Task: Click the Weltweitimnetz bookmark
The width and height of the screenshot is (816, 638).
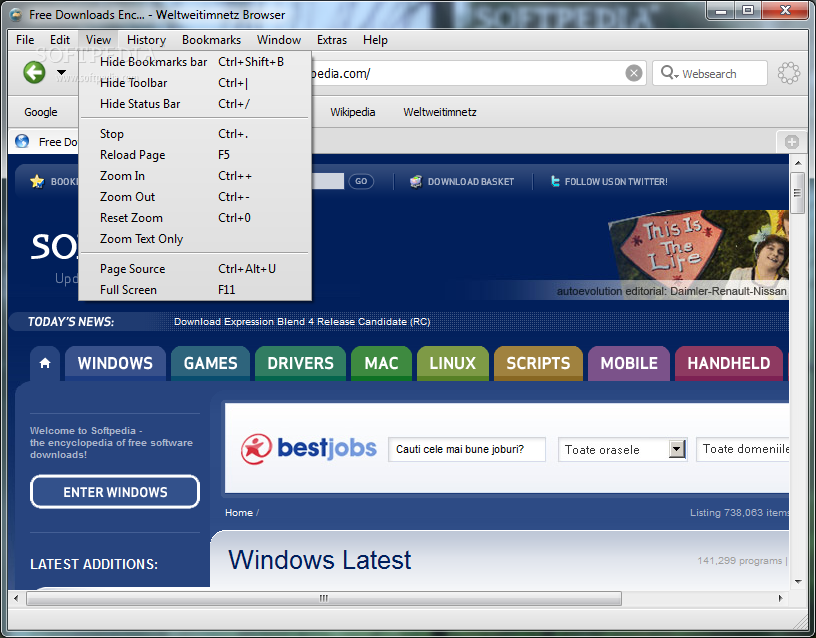Action: pyautogui.click(x=440, y=112)
